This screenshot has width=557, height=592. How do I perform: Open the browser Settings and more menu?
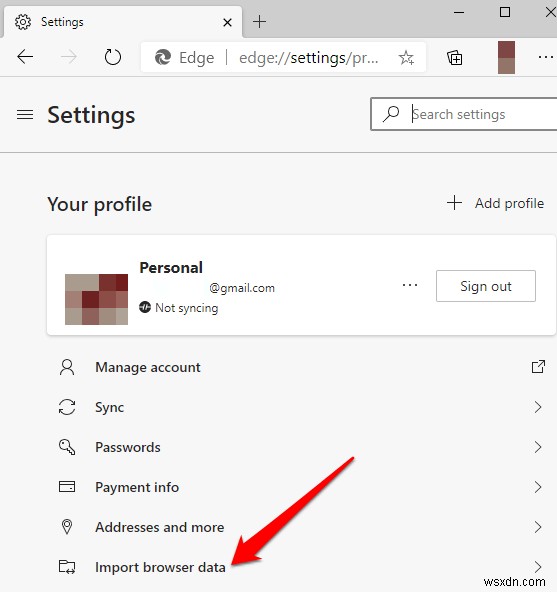pyautogui.click(x=546, y=57)
